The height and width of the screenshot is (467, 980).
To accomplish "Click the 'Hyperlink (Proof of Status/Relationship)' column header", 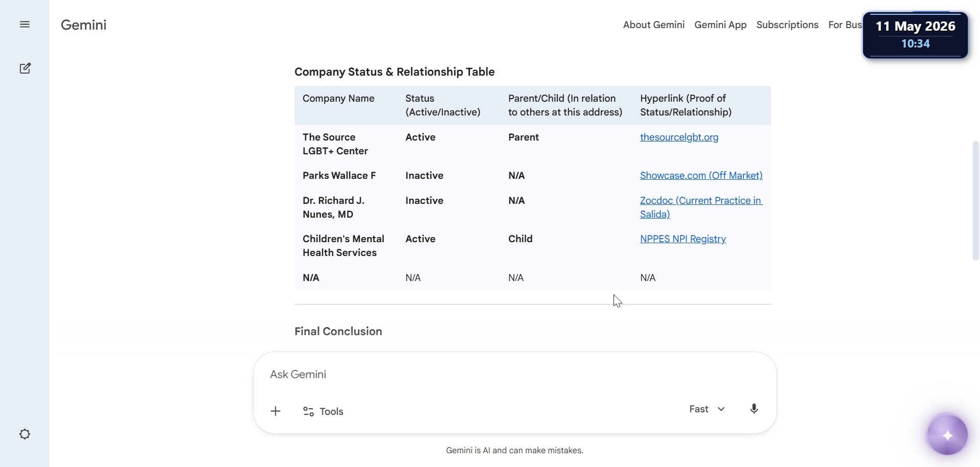I will [x=686, y=105].
